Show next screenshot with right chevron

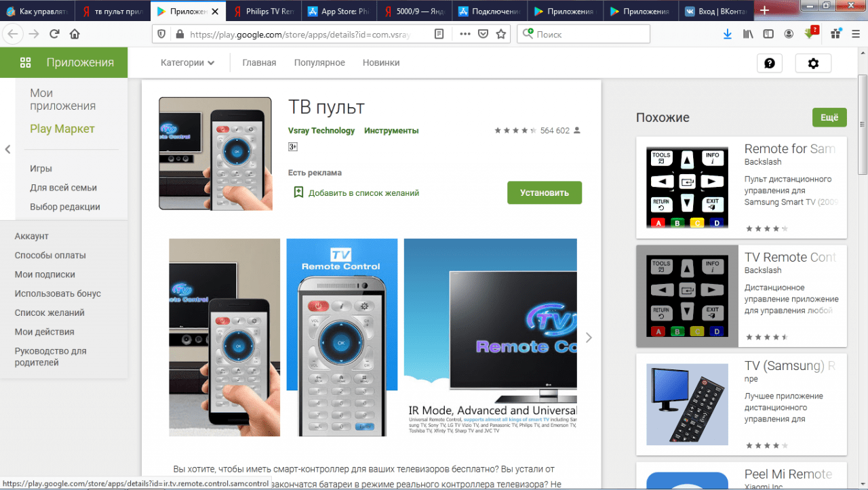589,338
